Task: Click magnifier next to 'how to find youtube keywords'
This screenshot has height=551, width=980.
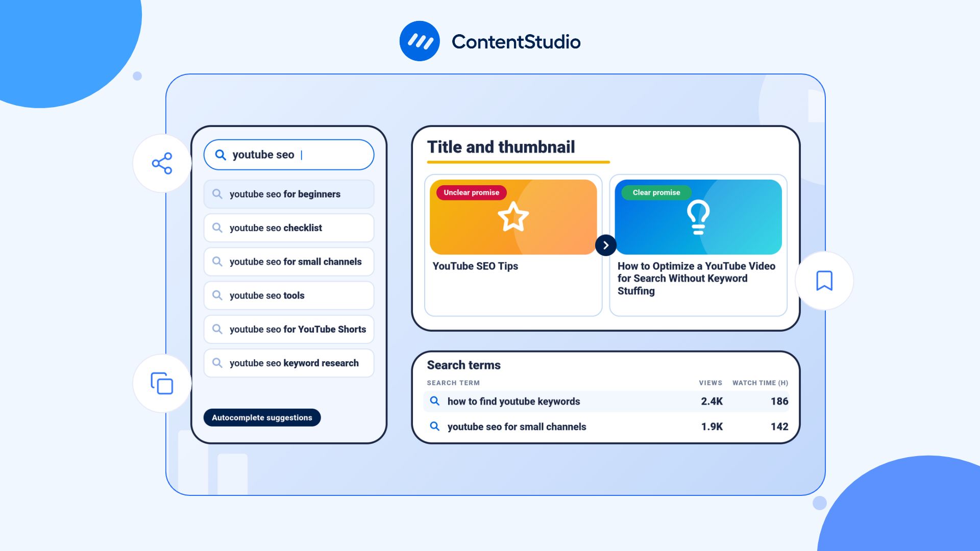Action: [435, 401]
